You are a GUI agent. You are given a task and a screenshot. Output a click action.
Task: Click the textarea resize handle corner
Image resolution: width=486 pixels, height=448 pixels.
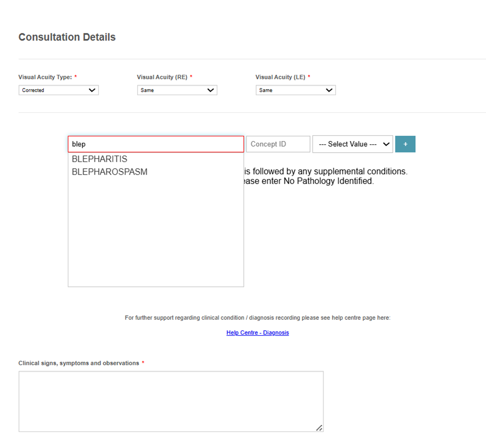point(319,428)
